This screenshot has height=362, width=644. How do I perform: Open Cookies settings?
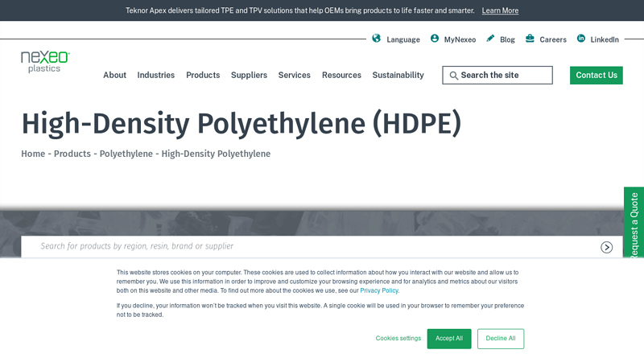coord(398,339)
